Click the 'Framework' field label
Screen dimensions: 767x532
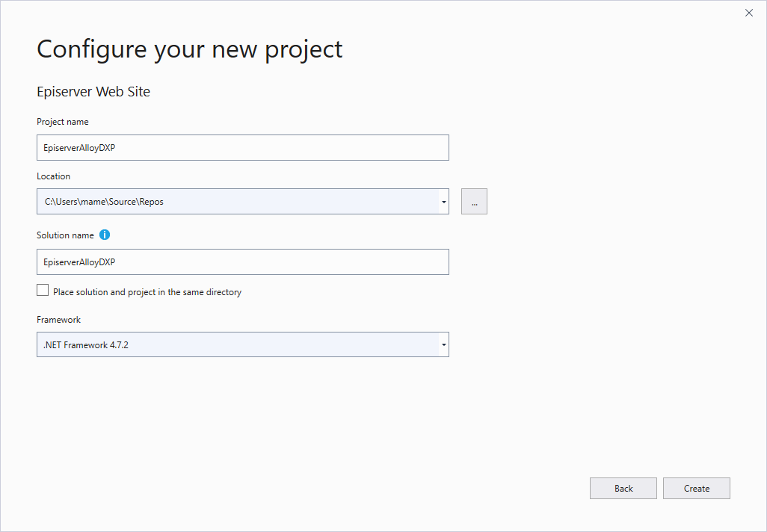coord(58,320)
